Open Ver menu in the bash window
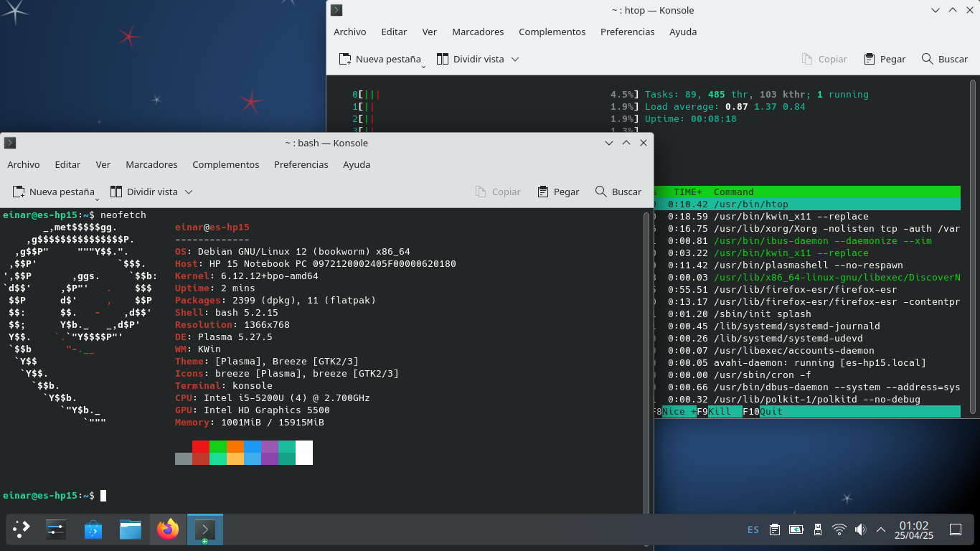This screenshot has width=980, height=551. tap(103, 164)
